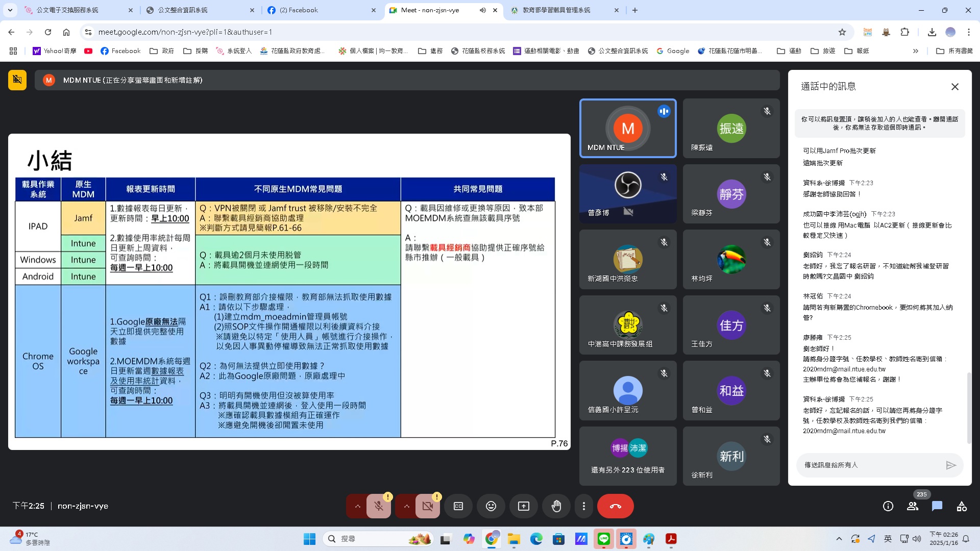
Task: Expand the audio settings chevron beside microphone
Action: click(x=357, y=506)
